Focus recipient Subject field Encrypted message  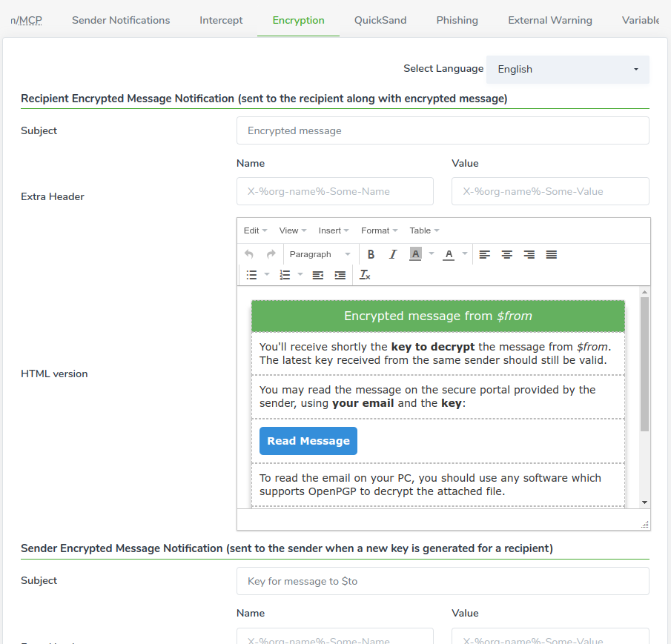click(x=443, y=130)
